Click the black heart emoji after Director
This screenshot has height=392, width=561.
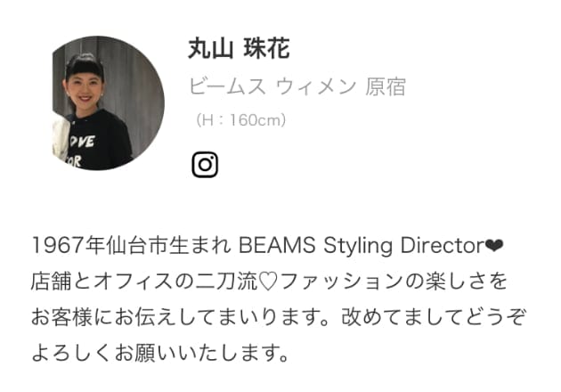pyautogui.click(x=494, y=246)
